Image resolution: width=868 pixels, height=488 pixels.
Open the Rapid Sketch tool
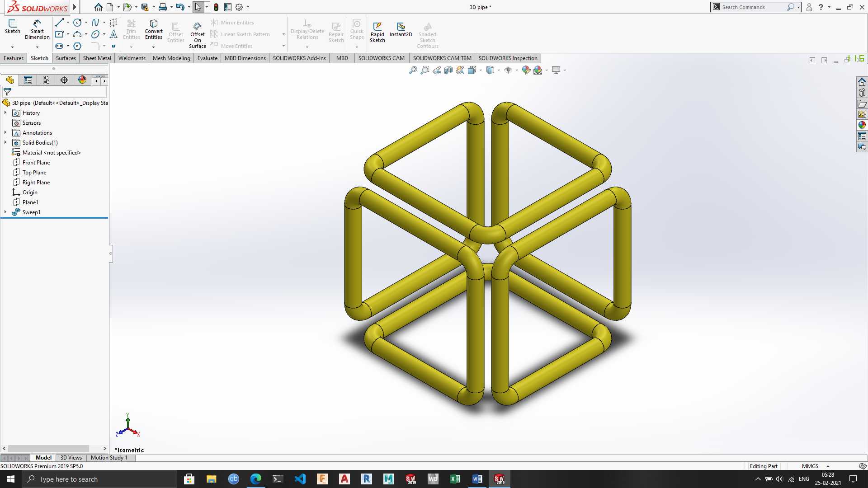click(377, 33)
